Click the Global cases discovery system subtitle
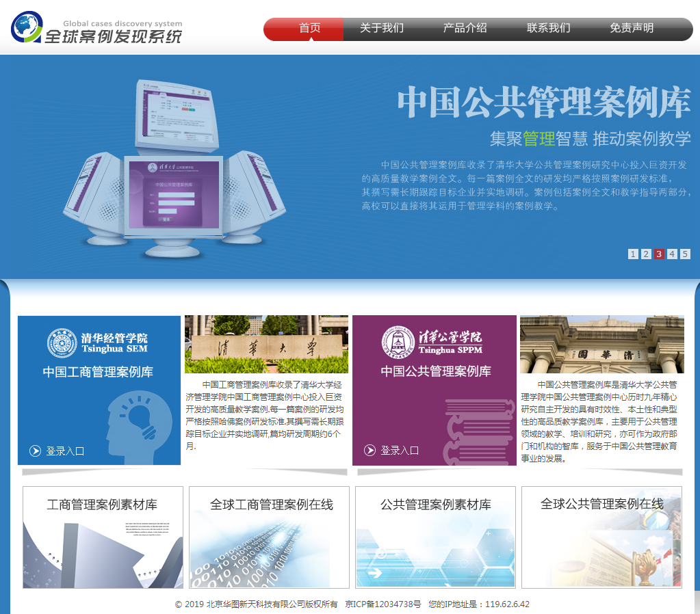This screenshot has height=614, width=700. pos(122,24)
